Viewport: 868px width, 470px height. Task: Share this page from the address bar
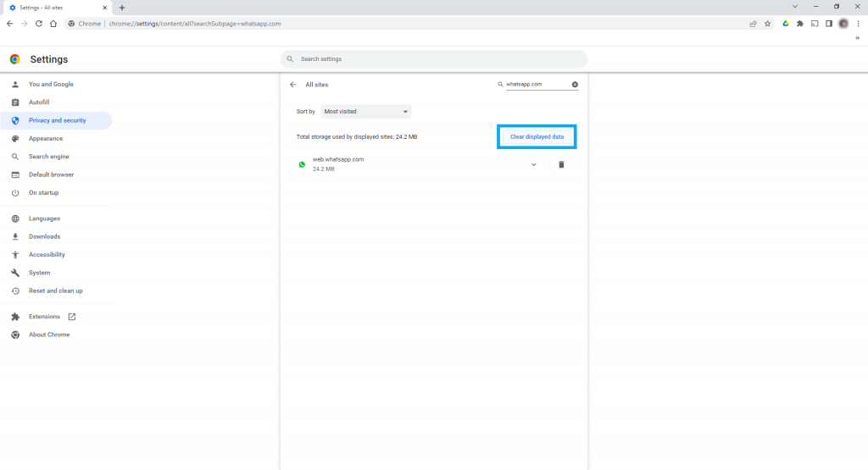tap(753, 24)
